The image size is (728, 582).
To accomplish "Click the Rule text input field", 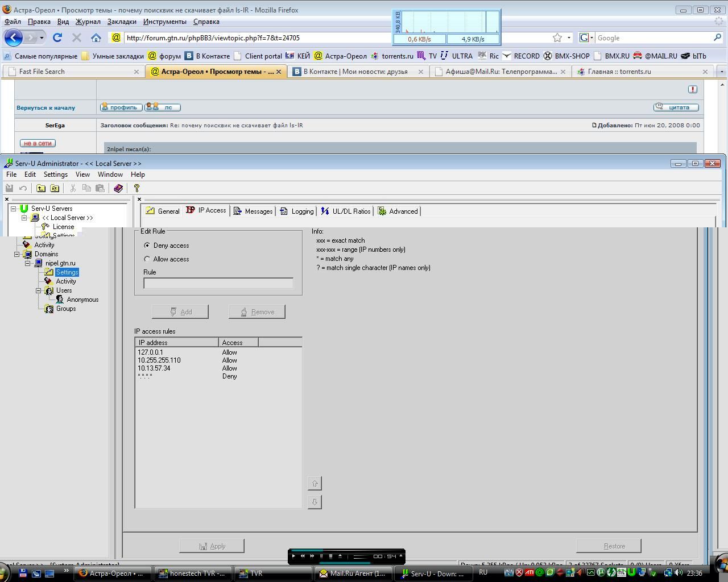I will (218, 283).
